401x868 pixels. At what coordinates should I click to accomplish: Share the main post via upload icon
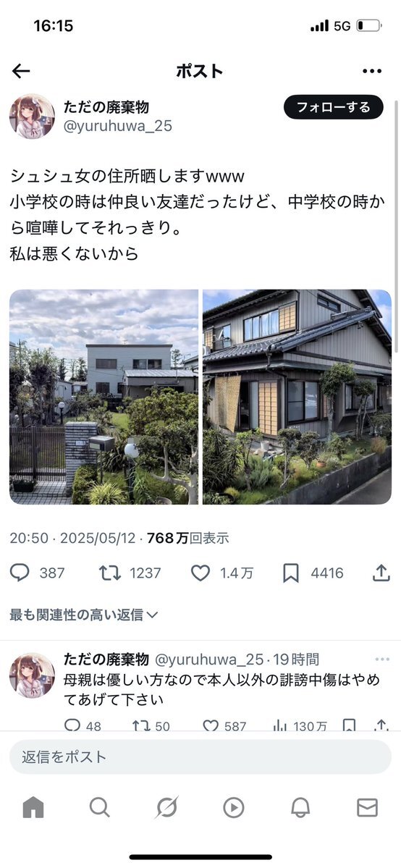click(x=381, y=573)
